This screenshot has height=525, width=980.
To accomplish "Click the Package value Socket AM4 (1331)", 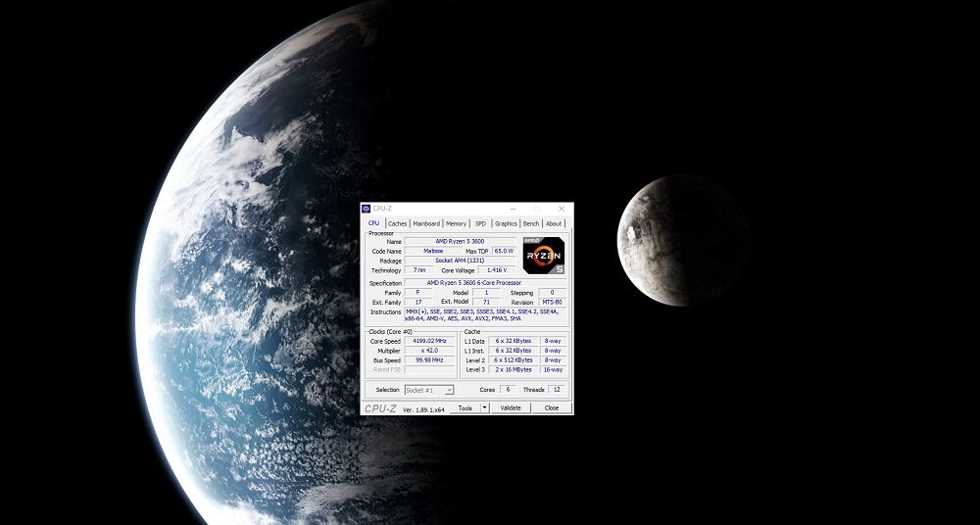I will click(460, 261).
